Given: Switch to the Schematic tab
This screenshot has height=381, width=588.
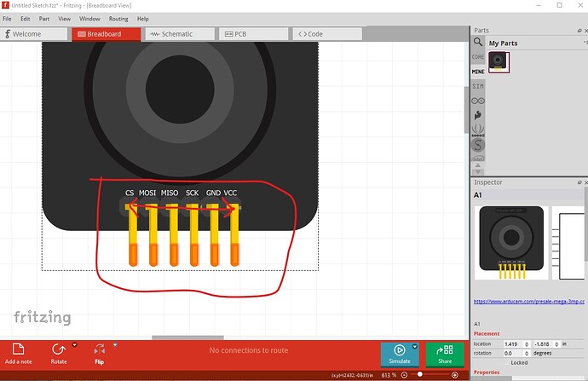Looking at the screenshot, I should pyautogui.click(x=180, y=34).
